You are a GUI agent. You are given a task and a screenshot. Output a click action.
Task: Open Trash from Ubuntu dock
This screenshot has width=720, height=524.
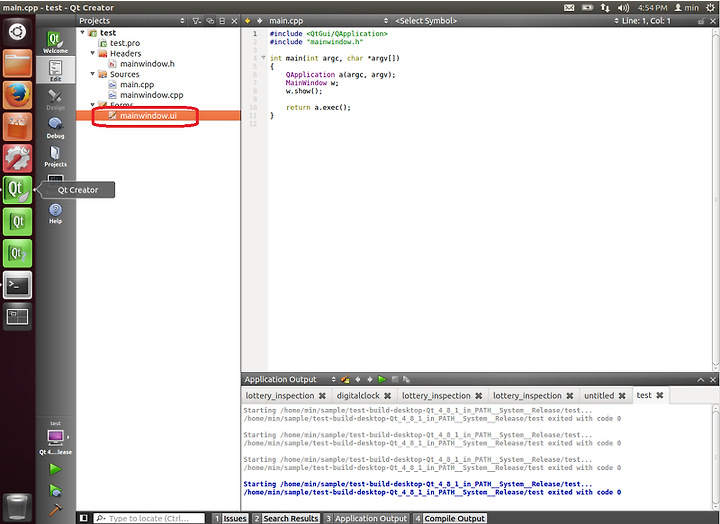pos(17,507)
